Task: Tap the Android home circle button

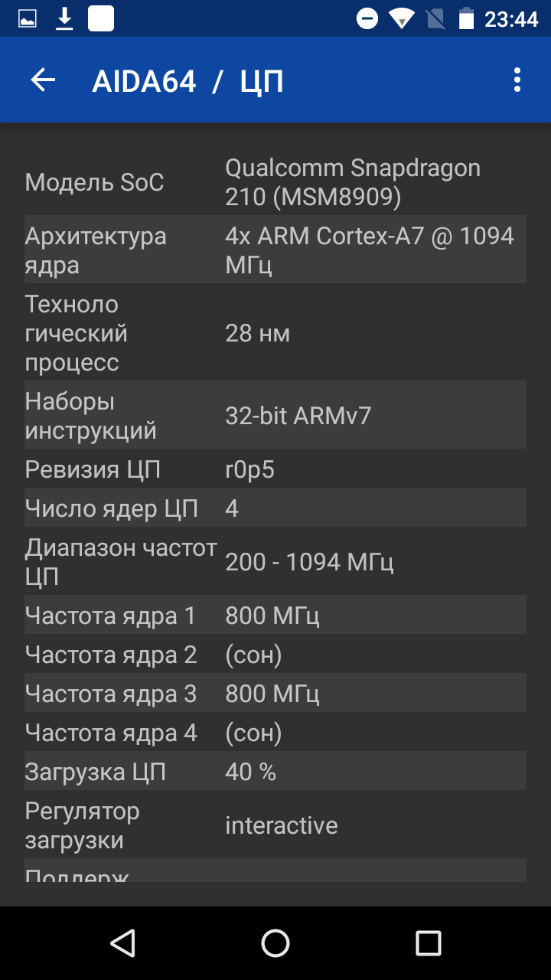Action: [x=275, y=943]
